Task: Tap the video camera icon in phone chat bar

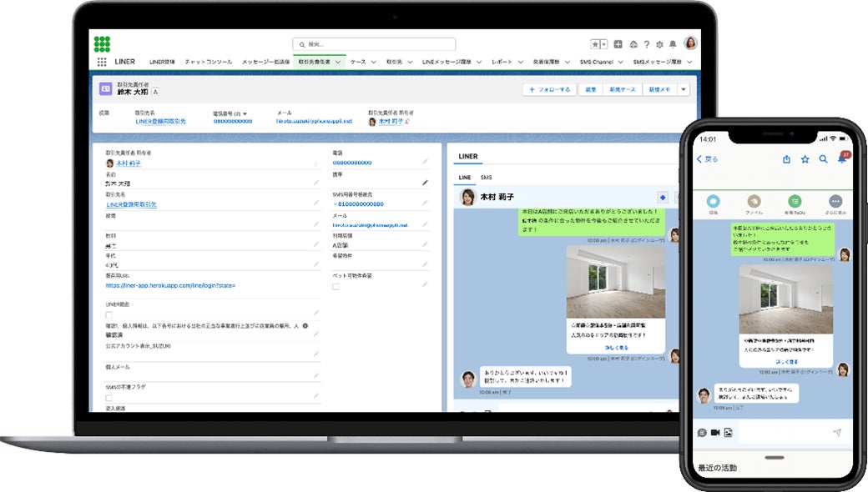Action: (x=715, y=432)
